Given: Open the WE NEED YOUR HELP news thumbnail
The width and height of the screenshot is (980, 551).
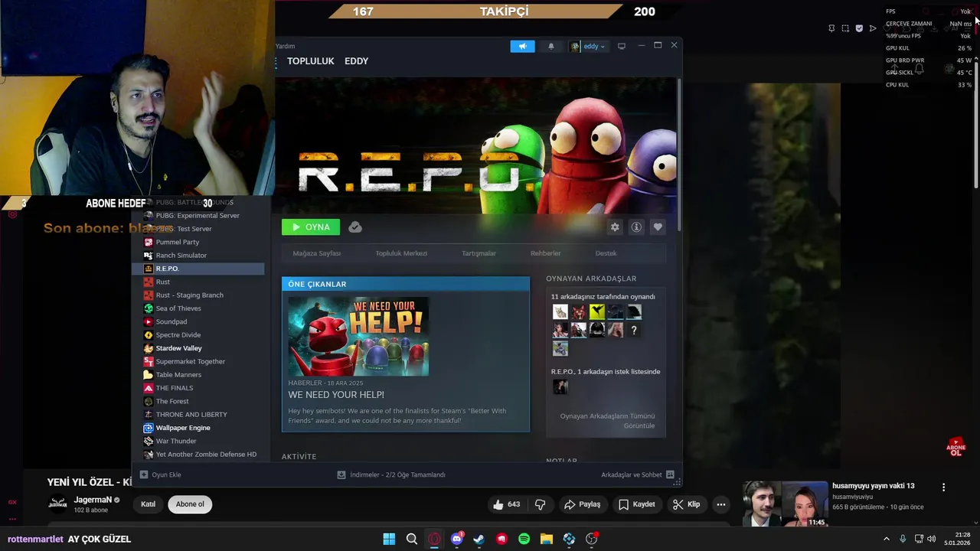Looking at the screenshot, I should point(358,336).
